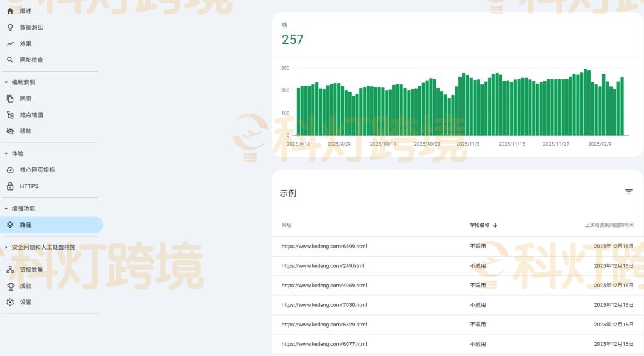
Task: Click the gauge icon for 核心网页指标
Action: point(10,170)
